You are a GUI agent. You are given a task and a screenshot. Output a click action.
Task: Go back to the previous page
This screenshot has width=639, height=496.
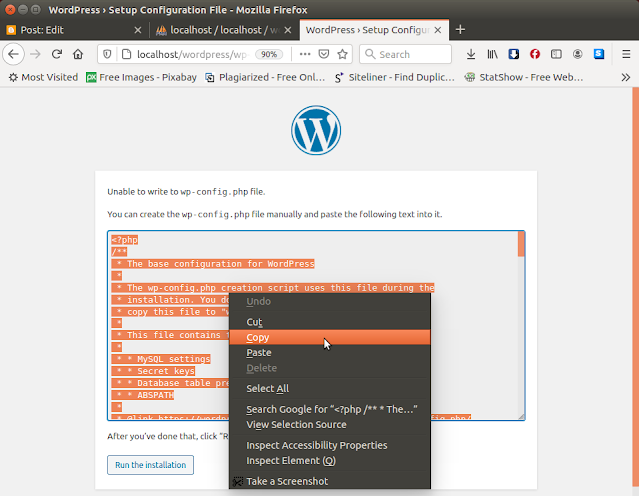[x=13, y=54]
